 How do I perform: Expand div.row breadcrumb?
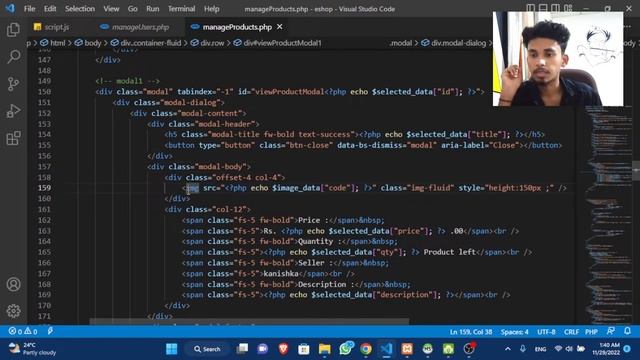coord(207,43)
